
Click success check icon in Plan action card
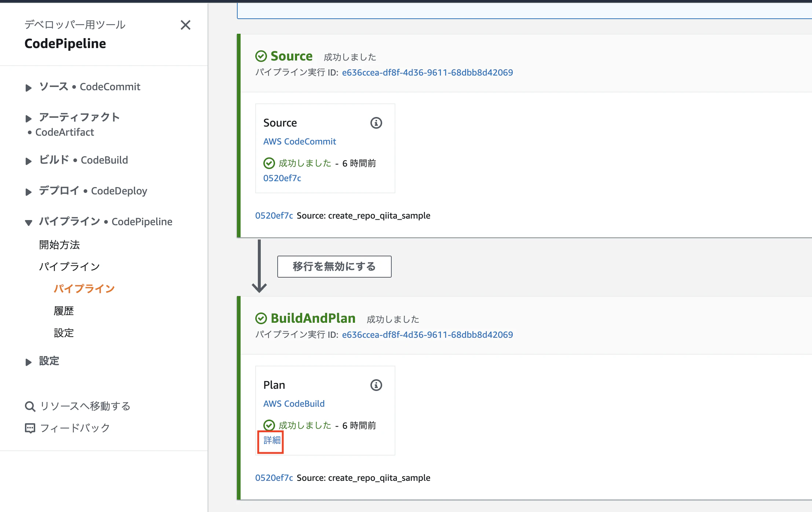pyautogui.click(x=269, y=425)
